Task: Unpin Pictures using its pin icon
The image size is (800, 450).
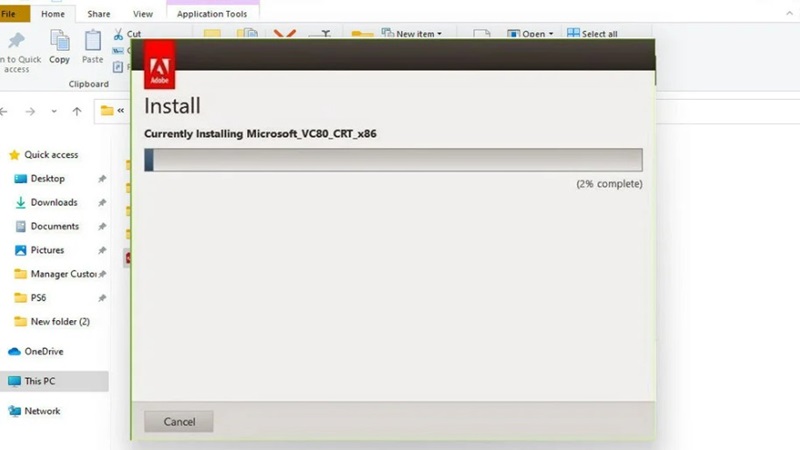Action: (x=102, y=251)
